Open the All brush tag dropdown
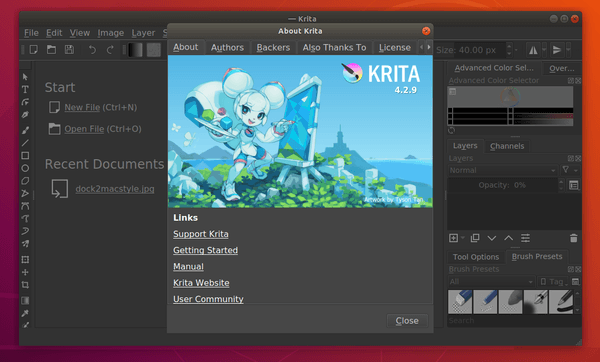The width and height of the screenshot is (600, 362). (491, 282)
